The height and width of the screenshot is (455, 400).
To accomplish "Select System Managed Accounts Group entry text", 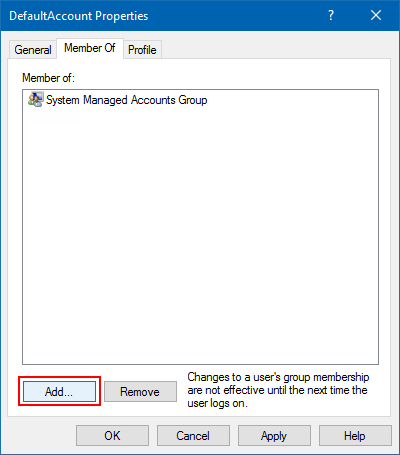I will [127, 100].
